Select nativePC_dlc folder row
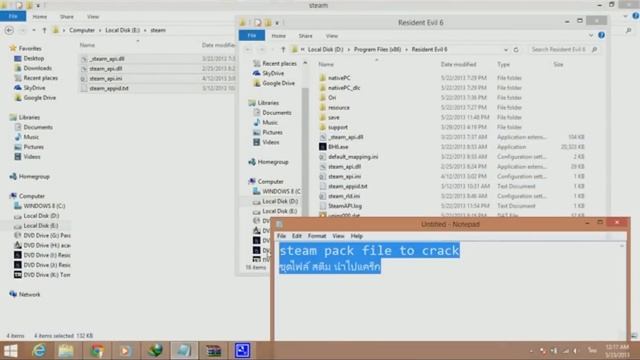This screenshot has height=360, width=640. (451, 88)
